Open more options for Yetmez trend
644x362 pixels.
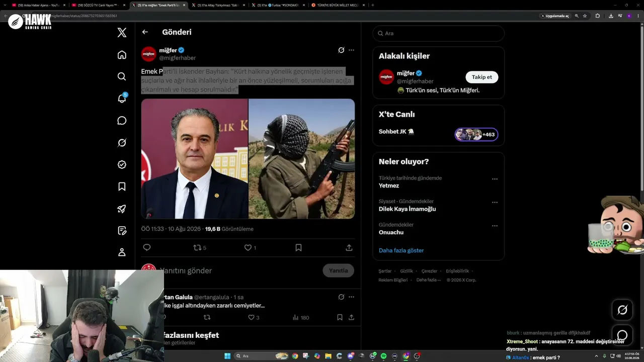point(495,179)
